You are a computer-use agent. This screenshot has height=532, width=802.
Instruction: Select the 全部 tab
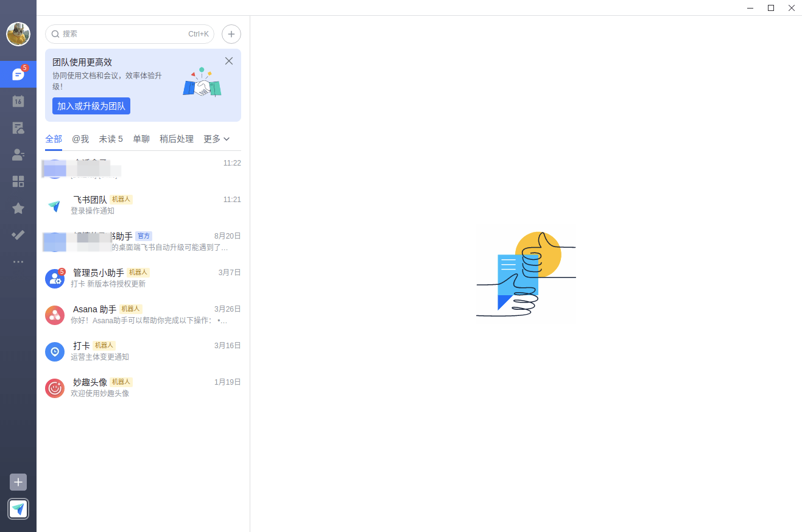tap(54, 139)
